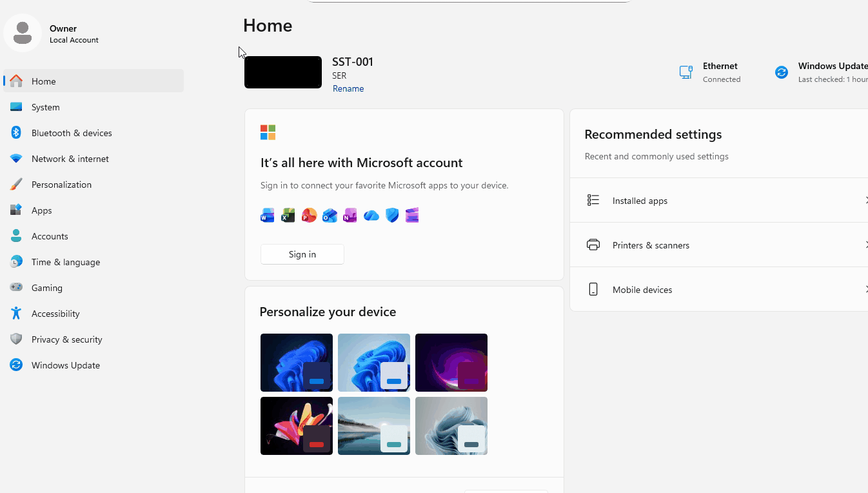Viewport: 868px width, 493px height.
Task: Go to Accounts in the sidebar
Action: [50, 236]
